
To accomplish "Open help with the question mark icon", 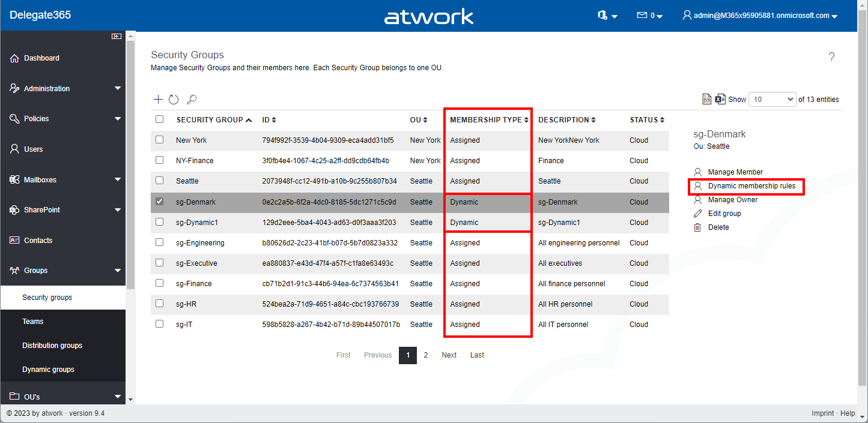I will click(x=832, y=57).
